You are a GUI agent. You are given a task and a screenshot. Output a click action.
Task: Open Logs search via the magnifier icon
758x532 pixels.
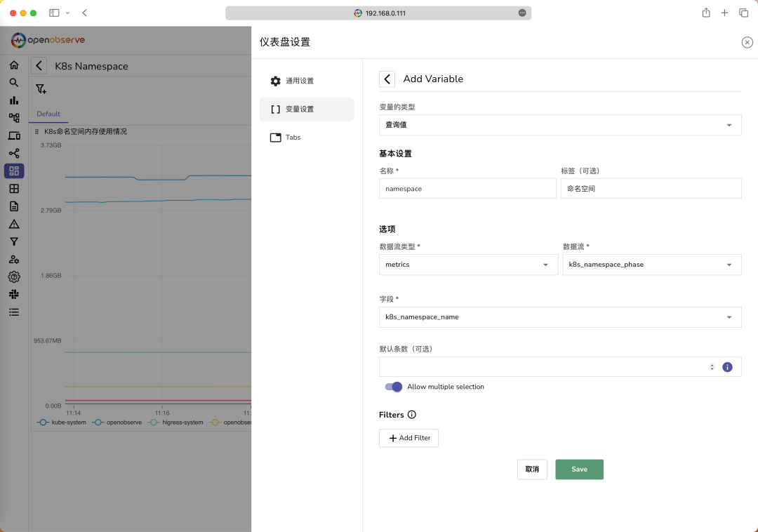[x=14, y=83]
